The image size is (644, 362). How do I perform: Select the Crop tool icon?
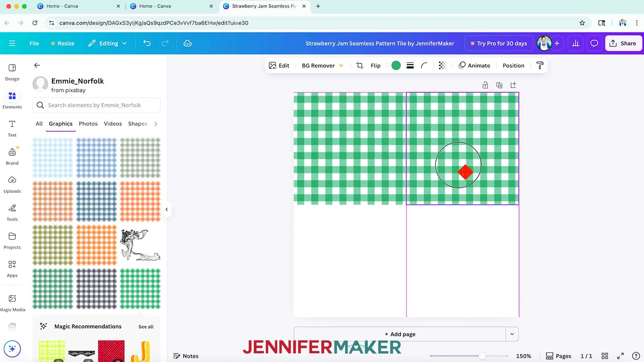click(x=360, y=66)
